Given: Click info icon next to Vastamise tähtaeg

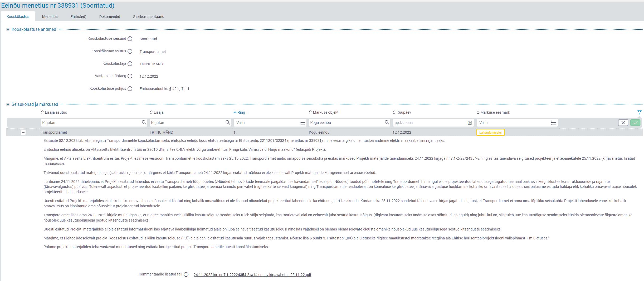Looking at the screenshot, I should tap(130, 76).
